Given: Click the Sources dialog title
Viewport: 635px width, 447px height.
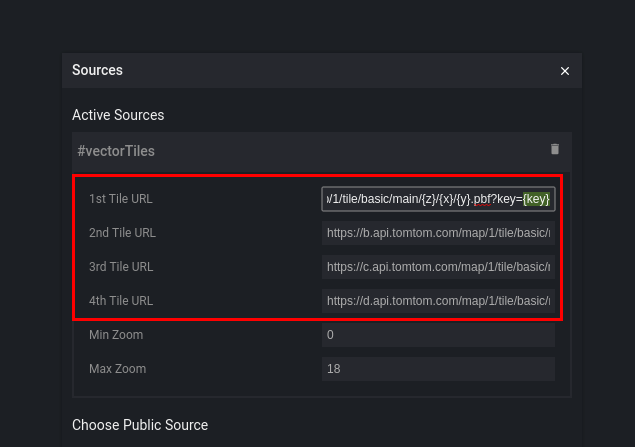Looking at the screenshot, I should 97,70.
